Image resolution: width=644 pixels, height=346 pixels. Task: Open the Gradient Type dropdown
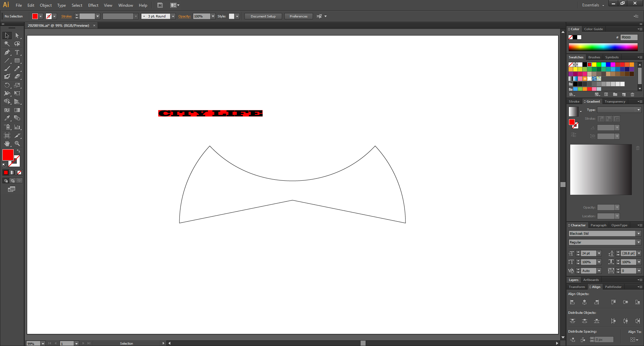point(639,110)
